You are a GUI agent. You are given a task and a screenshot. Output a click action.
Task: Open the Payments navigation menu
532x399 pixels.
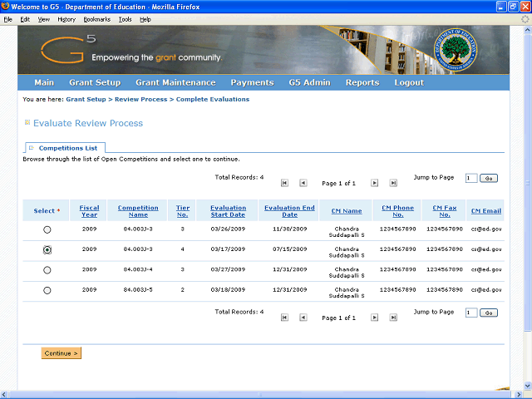pos(252,82)
